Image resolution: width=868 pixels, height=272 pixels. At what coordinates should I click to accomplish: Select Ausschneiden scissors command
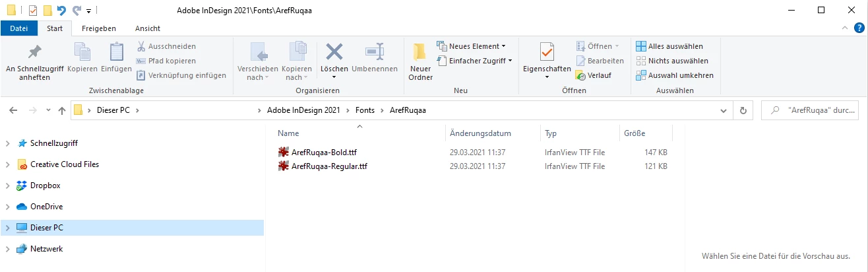pos(166,46)
